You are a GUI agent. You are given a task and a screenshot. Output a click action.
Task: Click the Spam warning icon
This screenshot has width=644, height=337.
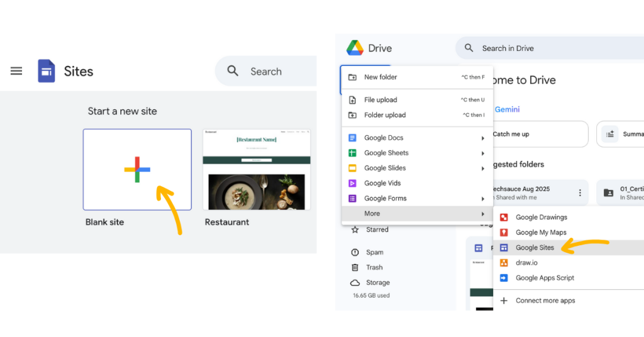[x=355, y=252]
